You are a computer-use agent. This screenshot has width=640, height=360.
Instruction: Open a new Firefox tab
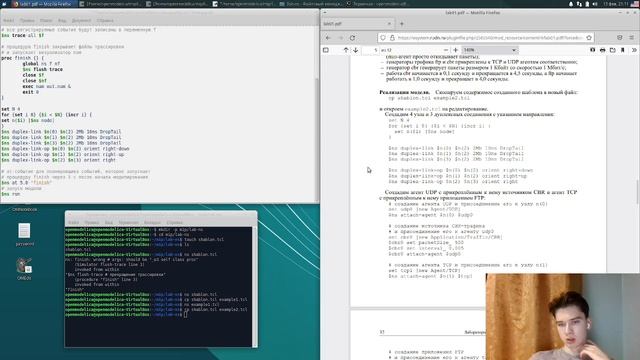click(402, 24)
